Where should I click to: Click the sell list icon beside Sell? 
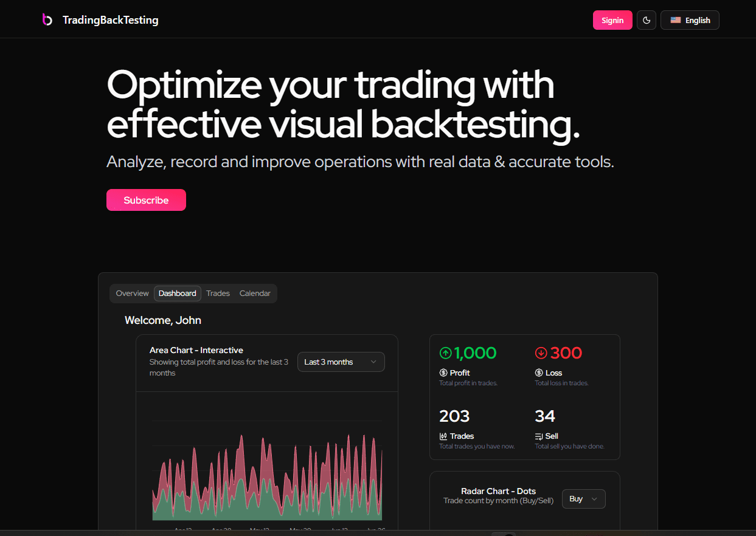(538, 436)
